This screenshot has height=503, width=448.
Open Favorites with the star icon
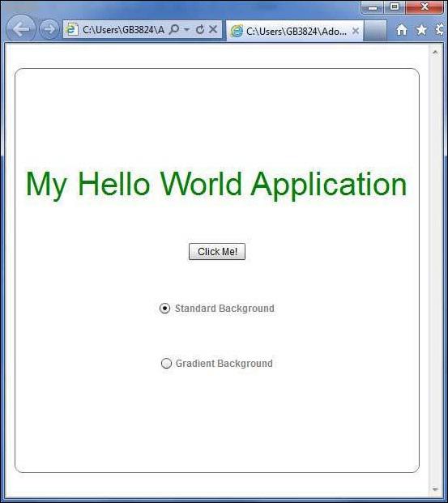[421, 30]
